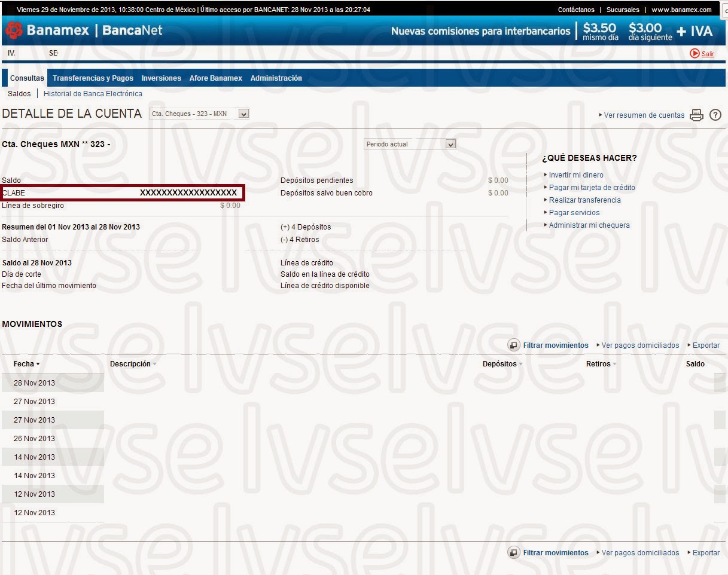This screenshot has height=575, width=728.
Task: Click the Salir logout link
Action: click(708, 54)
